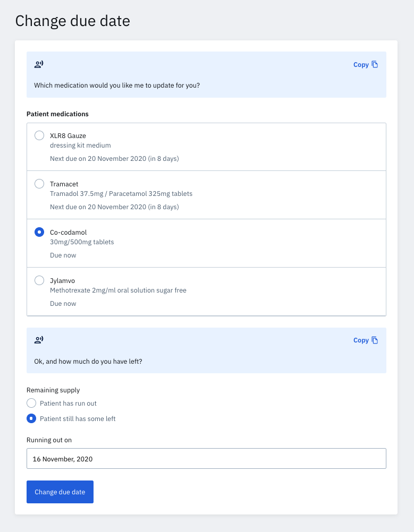Click the Copy link in the first prompt

click(x=361, y=64)
